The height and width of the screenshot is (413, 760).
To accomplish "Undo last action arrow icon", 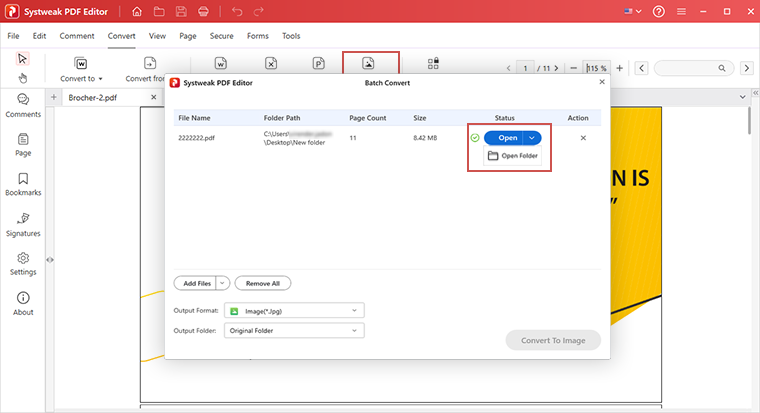I will [x=237, y=11].
